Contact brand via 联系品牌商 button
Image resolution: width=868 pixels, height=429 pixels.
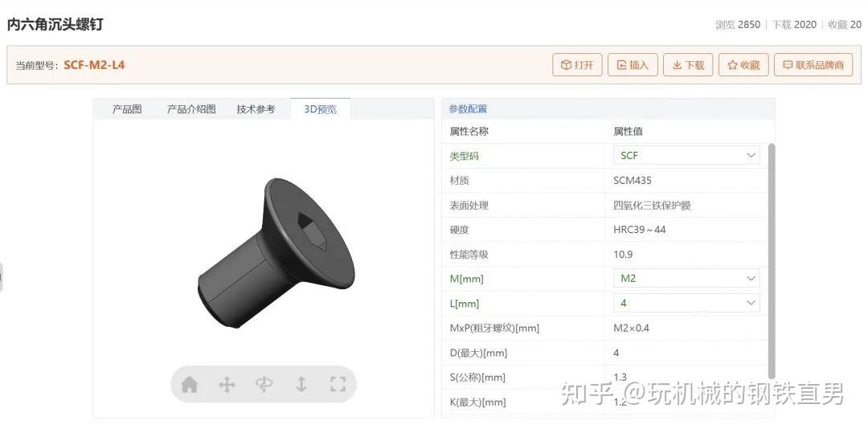pyautogui.click(x=813, y=65)
